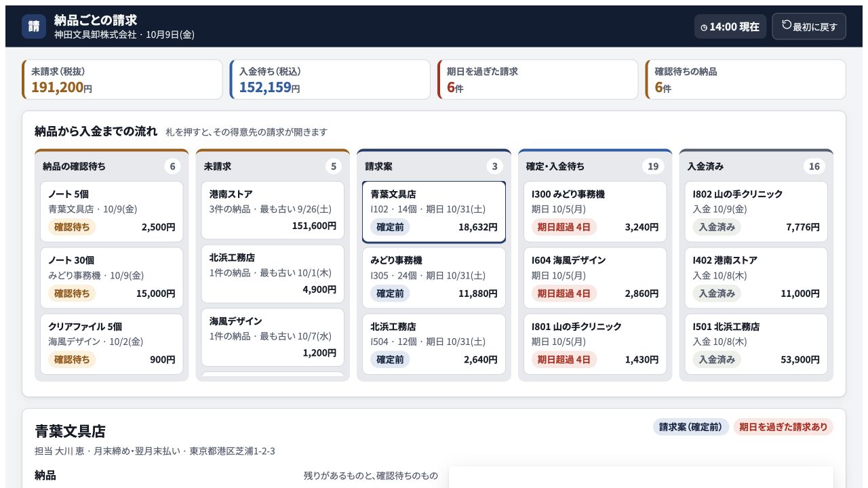Open the ノート 5個 delivery card
This screenshot has height=488, width=868.
point(112,211)
